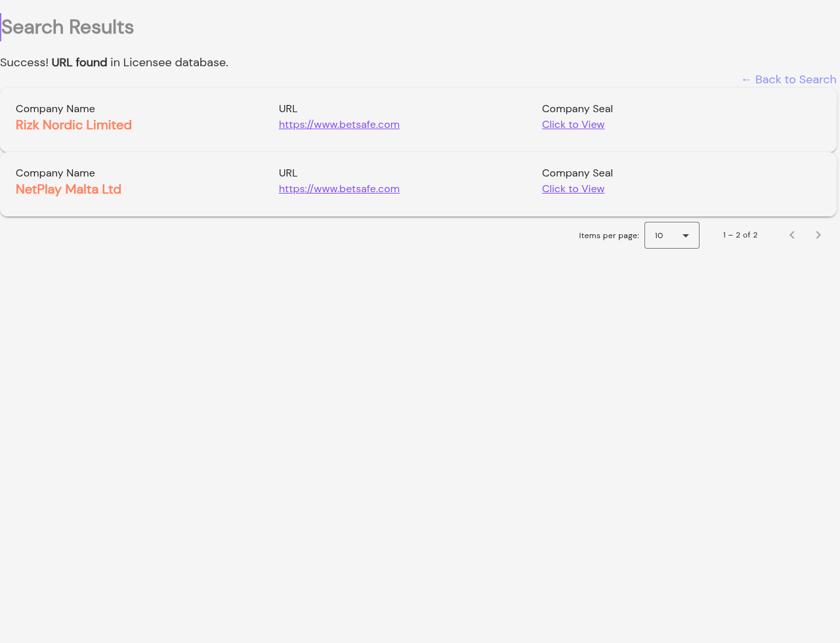Click 'Company Name' label above Rizk Nordic Limited

(55, 109)
